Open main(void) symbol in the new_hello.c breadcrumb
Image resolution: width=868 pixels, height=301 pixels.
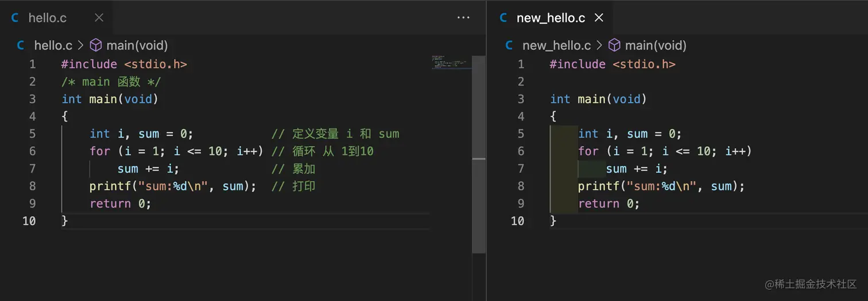tap(656, 45)
